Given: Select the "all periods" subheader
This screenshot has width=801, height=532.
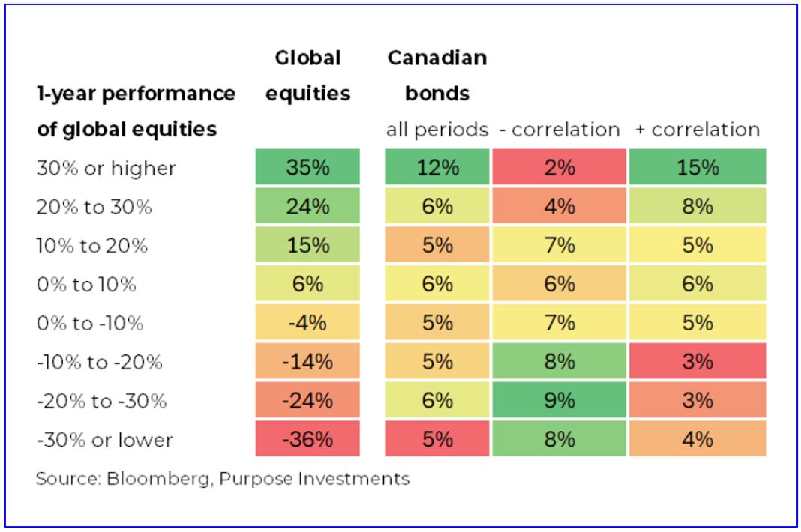Looking at the screenshot, I should pyautogui.click(x=437, y=130).
